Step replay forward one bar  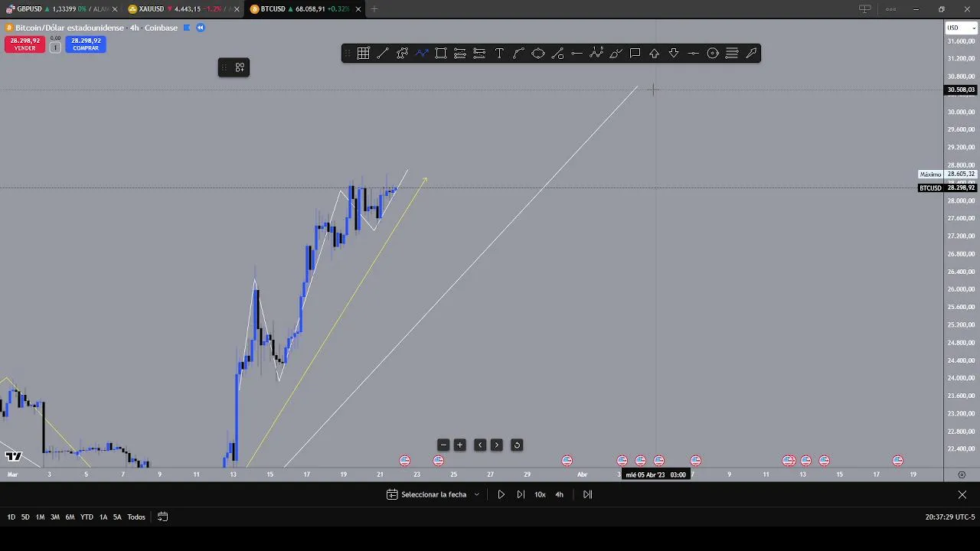pos(521,494)
